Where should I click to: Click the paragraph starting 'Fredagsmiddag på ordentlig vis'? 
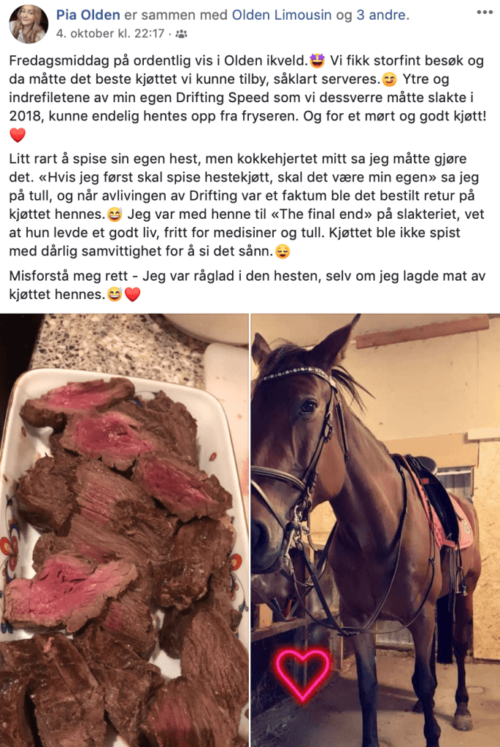[248, 97]
